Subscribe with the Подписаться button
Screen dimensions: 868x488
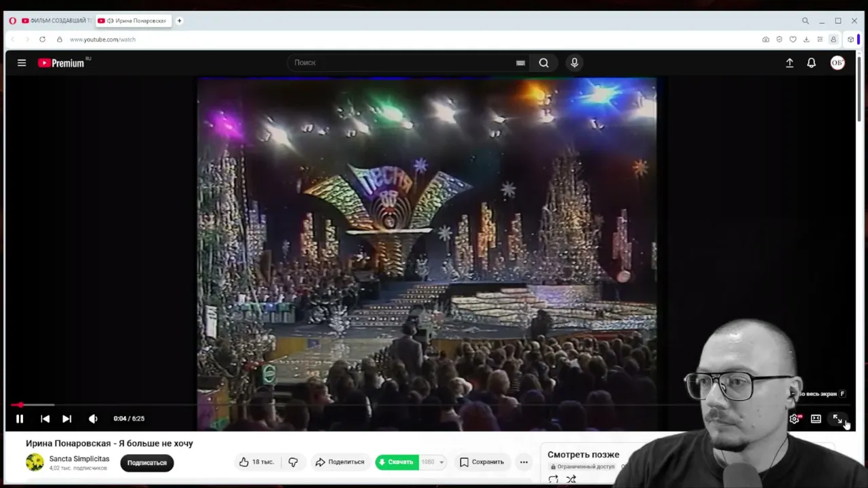(x=147, y=463)
